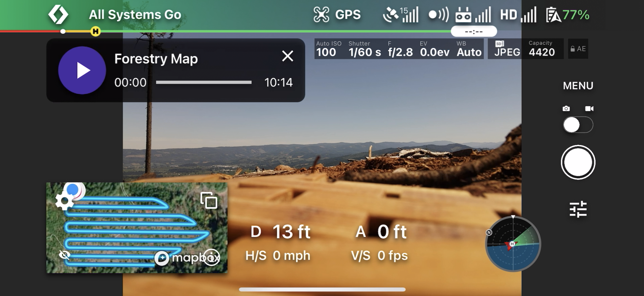644x296 pixels.
Task: Expand the Auto ISO setting
Action: click(x=326, y=48)
